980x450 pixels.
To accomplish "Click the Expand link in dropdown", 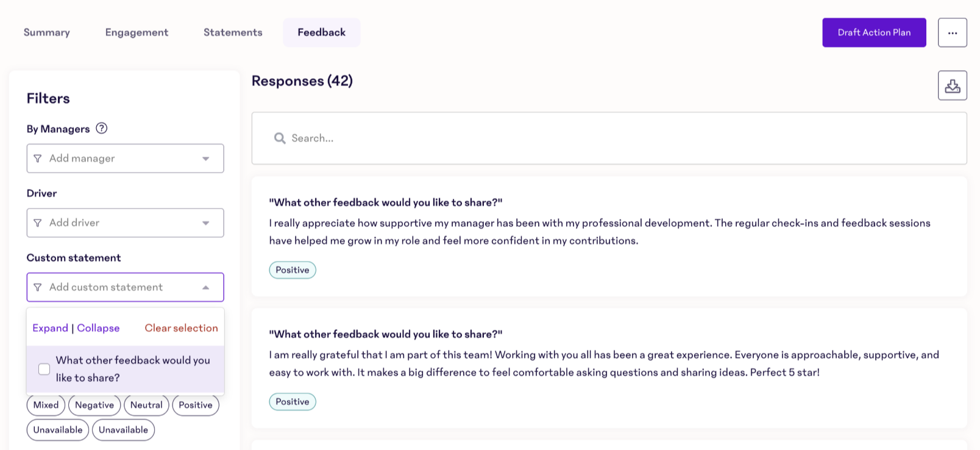I will tap(50, 328).
